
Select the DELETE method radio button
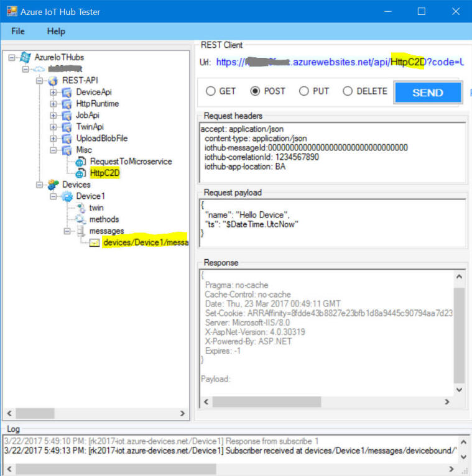pos(348,91)
